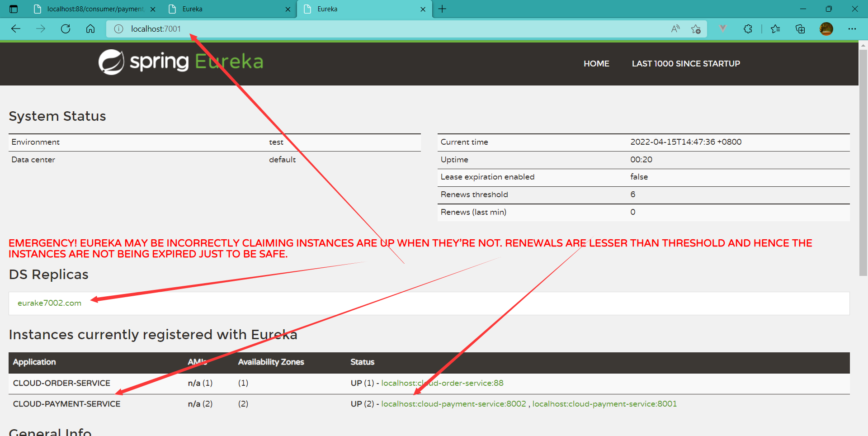This screenshot has height=436, width=868.
Task: Close the localhost:88 consumer payment tab
Action: point(153,9)
